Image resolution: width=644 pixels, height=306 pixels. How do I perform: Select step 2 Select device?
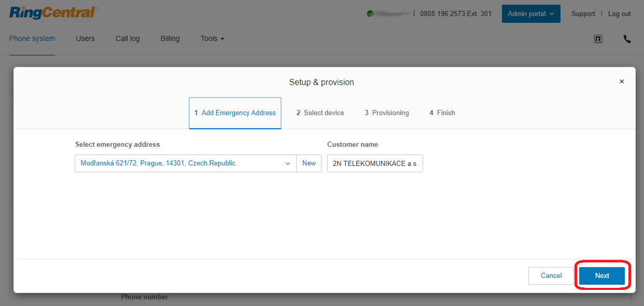(320, 113)
